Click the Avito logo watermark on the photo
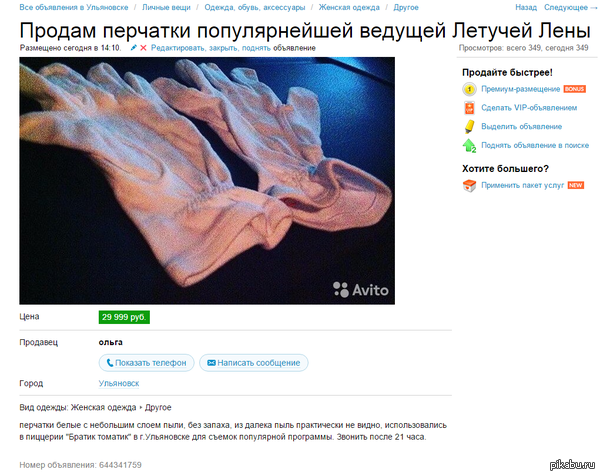The image size is (600, 476). [x=361, y=290]
